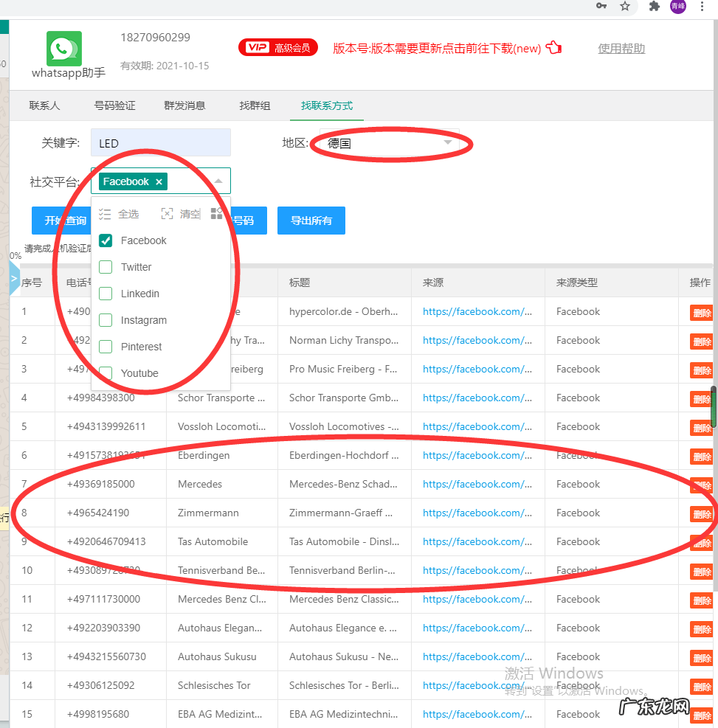Click the saved passwords key icon

point(601,7)
